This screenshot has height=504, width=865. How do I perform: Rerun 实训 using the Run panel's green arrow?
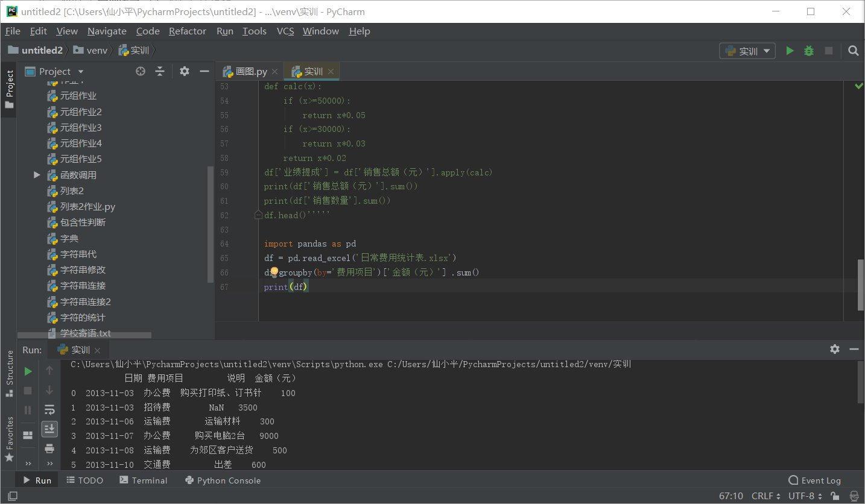[28, 371]
